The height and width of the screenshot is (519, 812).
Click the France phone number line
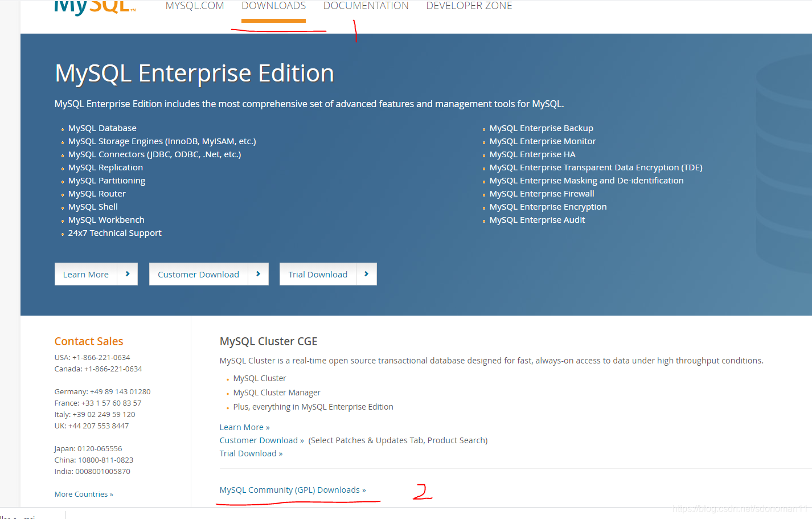pyautogui.click(x=98, y=403)
